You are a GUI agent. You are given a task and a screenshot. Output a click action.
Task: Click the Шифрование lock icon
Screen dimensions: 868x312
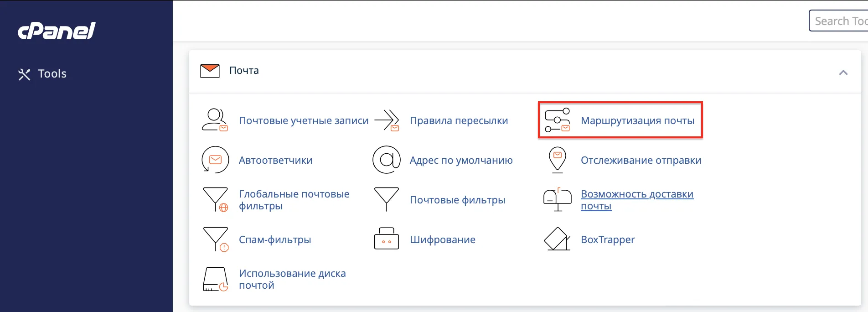pyautogui.click(x=387, y=239)
